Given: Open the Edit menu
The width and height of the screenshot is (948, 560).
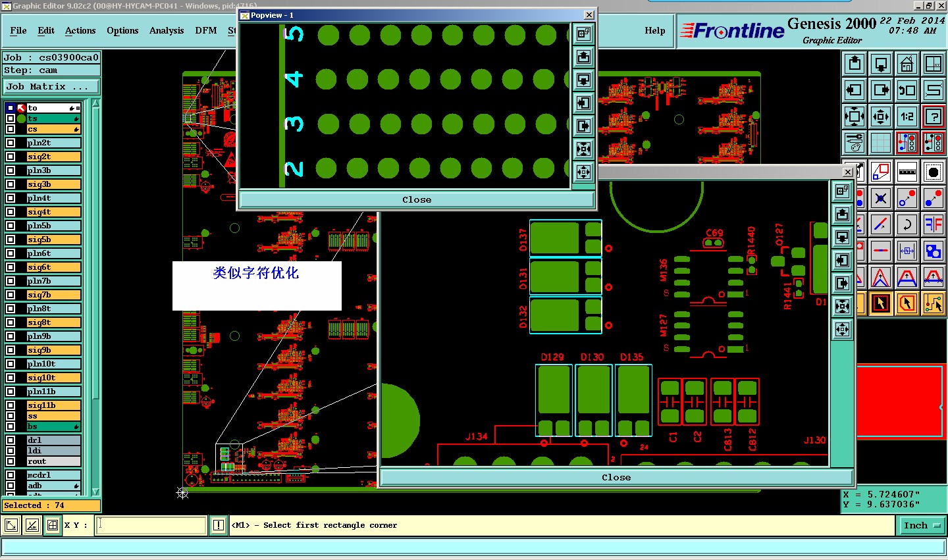Looking at the screenshot, I should point(46,30).
